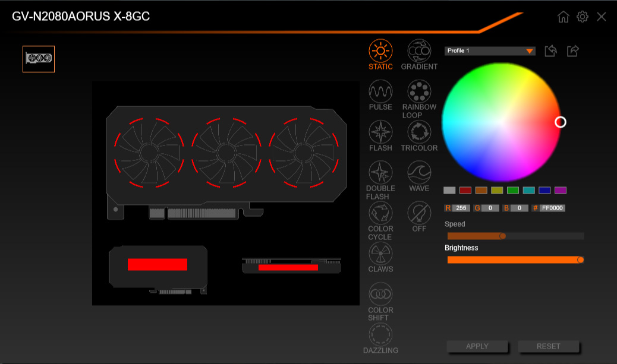Pick the gray color swatch

click(449, 190)
